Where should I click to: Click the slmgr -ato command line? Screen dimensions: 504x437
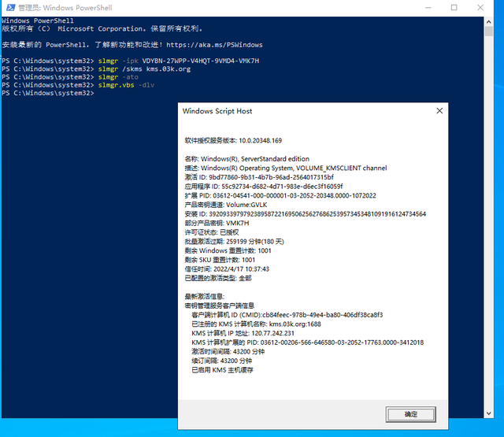pos(70,77)
